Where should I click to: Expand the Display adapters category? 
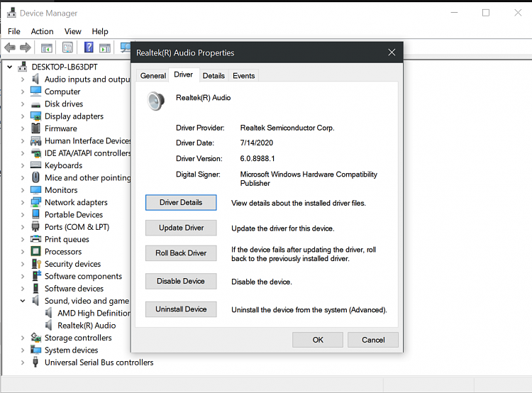click(x=23, y=116)
